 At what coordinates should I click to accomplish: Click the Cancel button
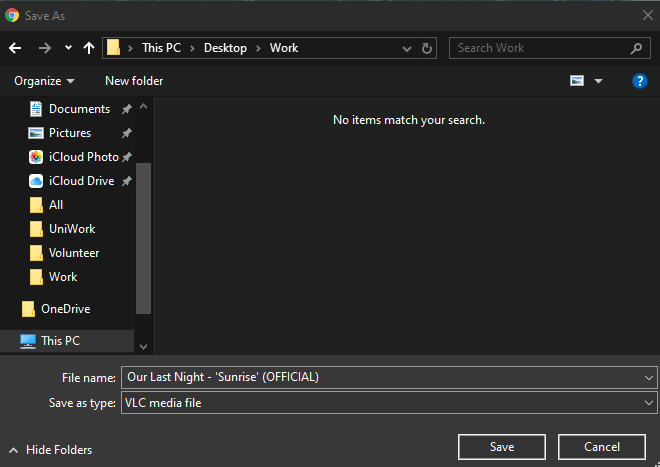602,447
